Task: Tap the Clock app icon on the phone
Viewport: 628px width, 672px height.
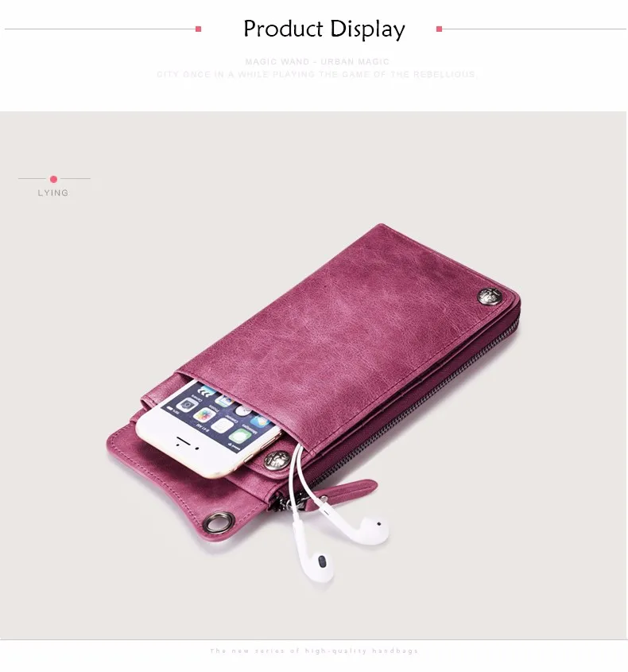Action: 243,411
